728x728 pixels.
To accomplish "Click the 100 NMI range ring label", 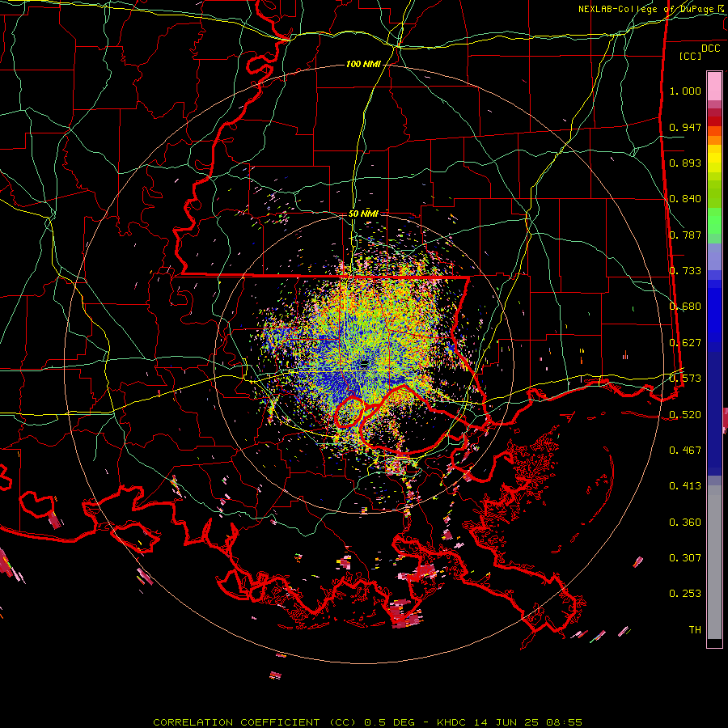I will tap(363, 64).
